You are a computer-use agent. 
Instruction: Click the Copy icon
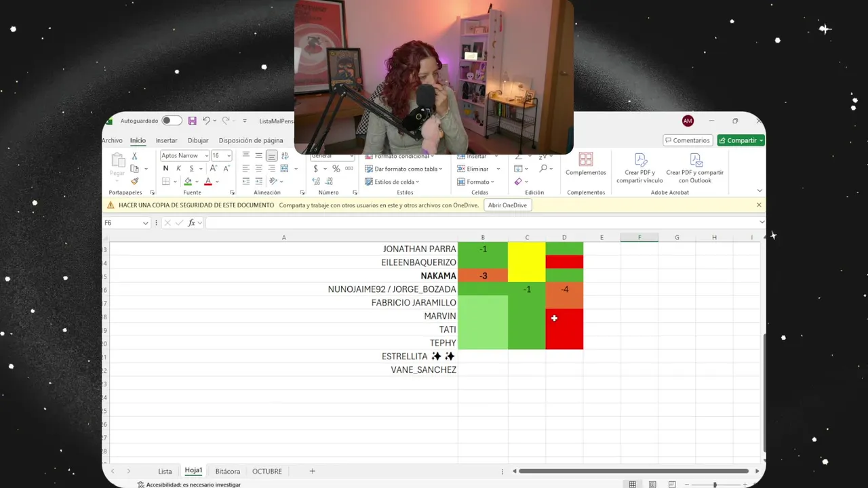134,169
